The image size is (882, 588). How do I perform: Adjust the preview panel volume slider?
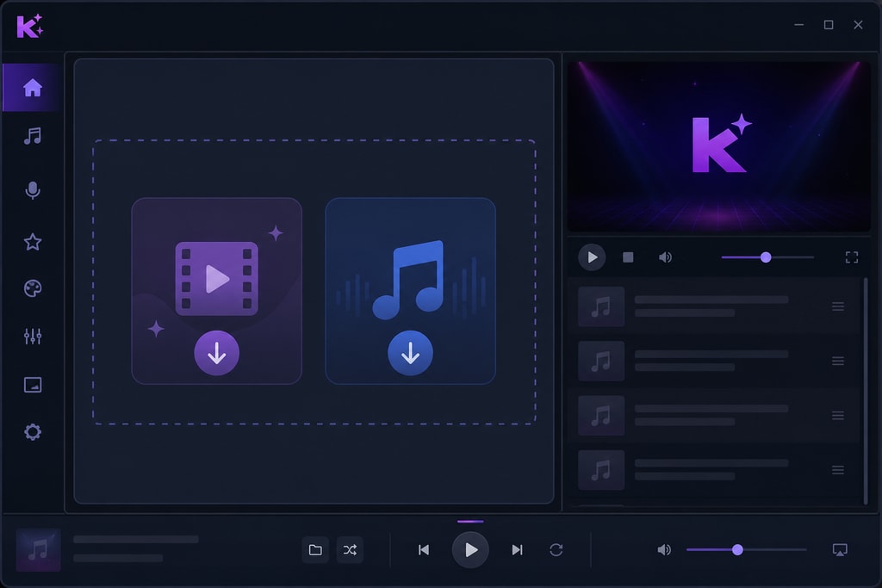pos(767,257)
